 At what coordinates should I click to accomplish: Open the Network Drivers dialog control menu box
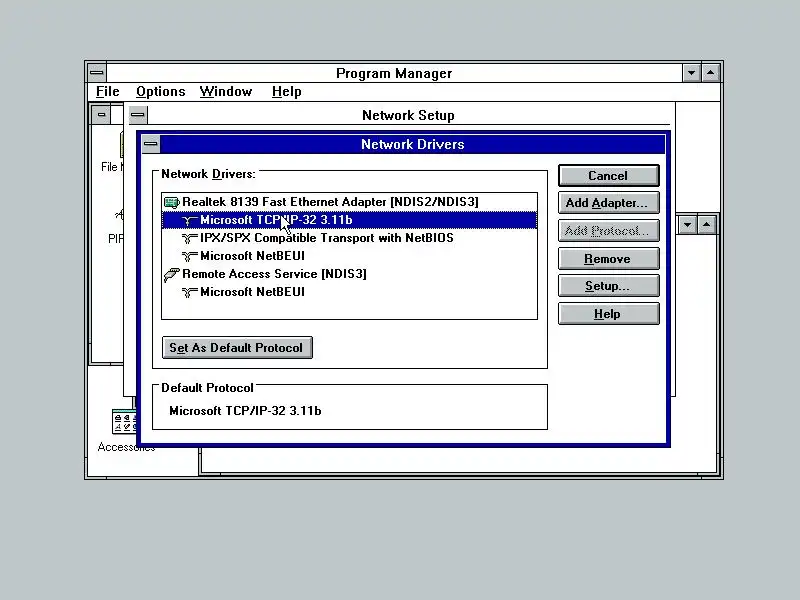coord(151,144)
